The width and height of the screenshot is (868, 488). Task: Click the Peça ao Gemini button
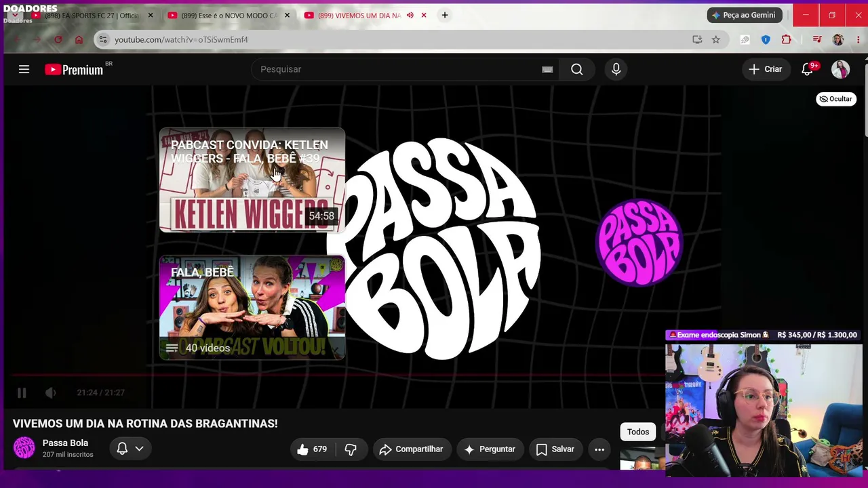745,15
